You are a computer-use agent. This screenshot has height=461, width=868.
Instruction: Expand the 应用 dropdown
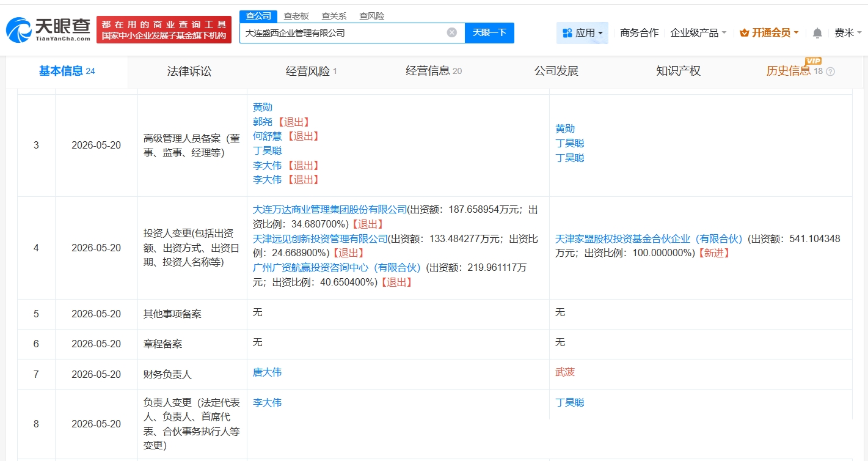coord(582,33)
